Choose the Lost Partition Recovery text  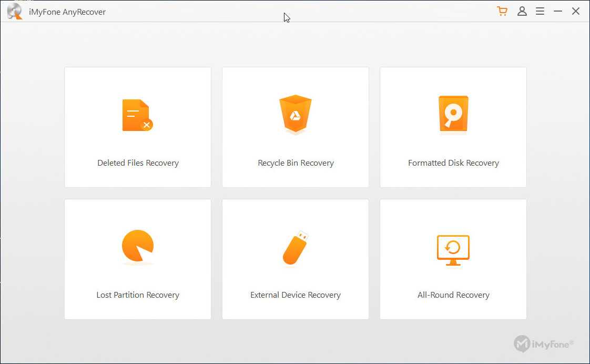point(138,295)
